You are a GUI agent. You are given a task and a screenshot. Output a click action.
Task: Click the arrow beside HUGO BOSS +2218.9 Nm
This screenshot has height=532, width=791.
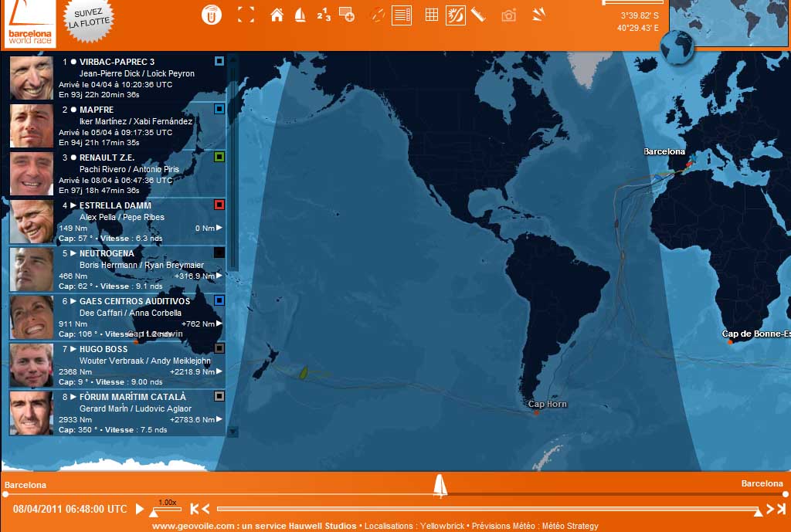219,371
